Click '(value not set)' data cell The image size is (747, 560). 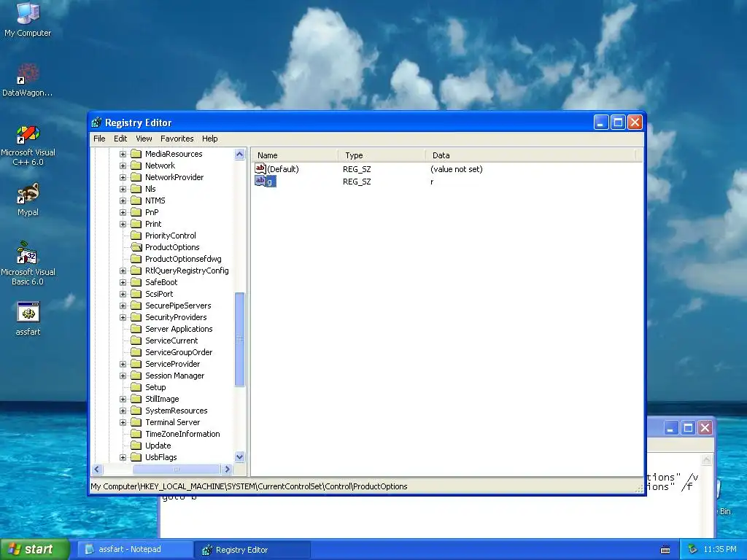point(457,169)
